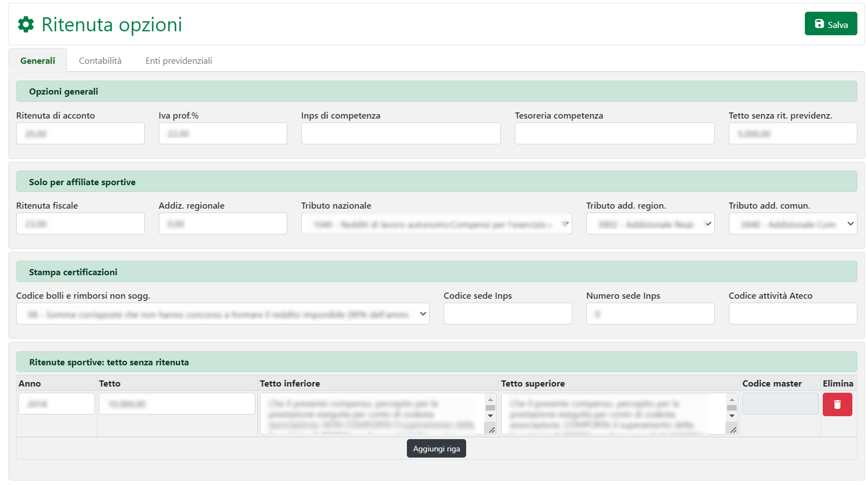Image resolution: width=868 pixels, height=485 pixels.
Task: Click the gear icon beside Ritenuta opzioni
Action: [x=26, y=25]
